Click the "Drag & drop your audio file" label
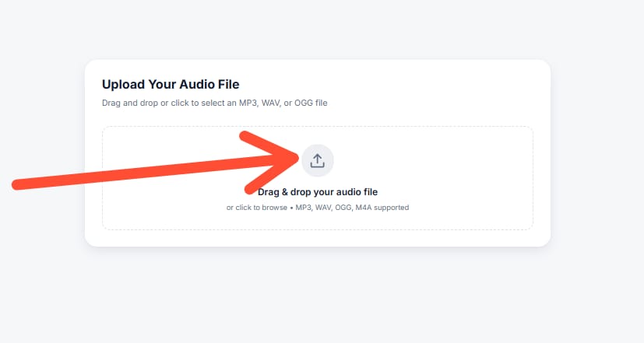The height and width of the screenshot is (343, 644). pyautogui.click(x=318, y=191)
